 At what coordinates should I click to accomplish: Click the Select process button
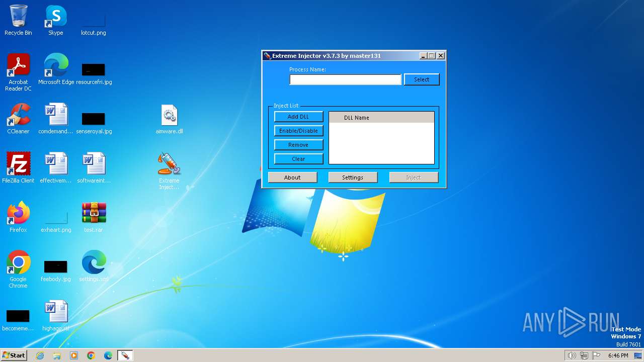(x=422, y=79)
